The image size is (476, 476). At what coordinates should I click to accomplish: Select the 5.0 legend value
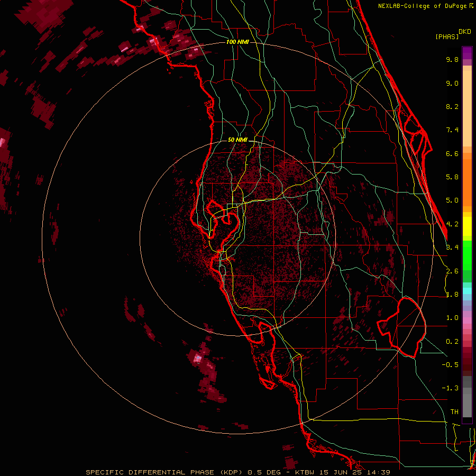click(452, 200)
